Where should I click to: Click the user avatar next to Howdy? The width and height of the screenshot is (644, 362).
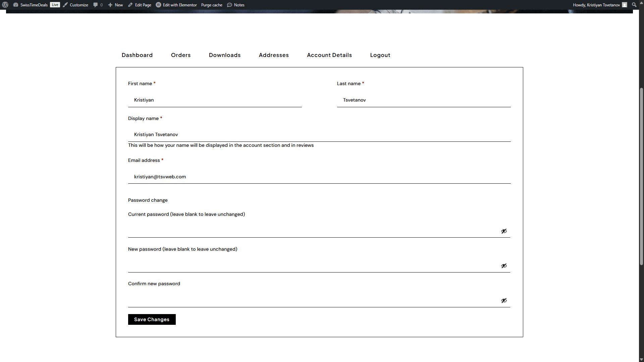[625, 5]
